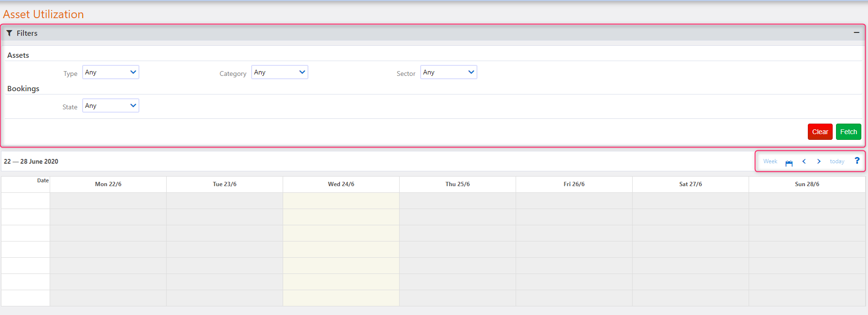Go to the previous week with the left arrow
Screen dimensions: 868x315
804,161
